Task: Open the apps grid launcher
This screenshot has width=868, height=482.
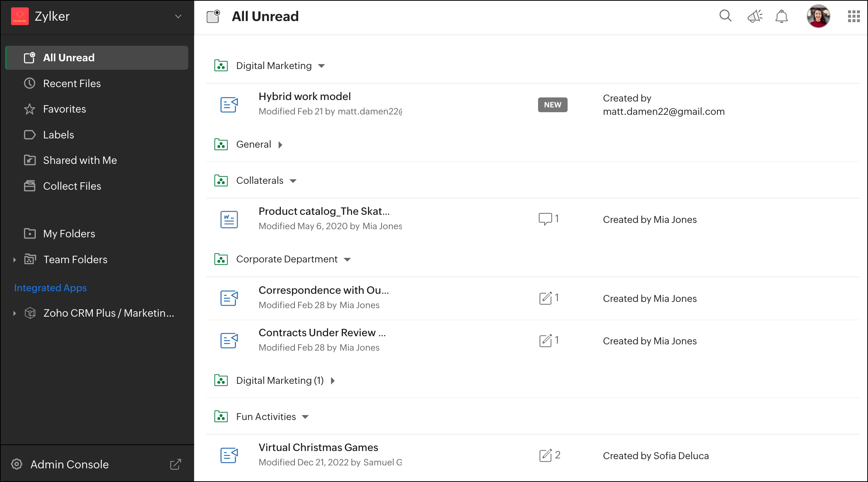Action: [x=854, y=17]
